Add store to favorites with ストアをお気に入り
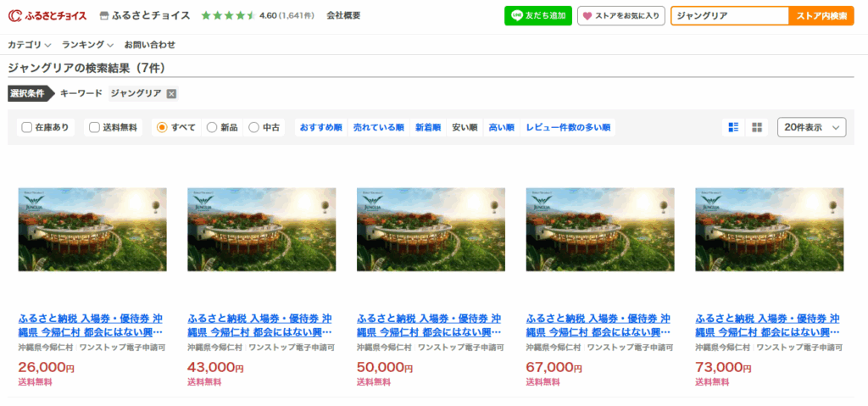The height and width of the screenshot is (406, 868). click(x=621, y=16)
